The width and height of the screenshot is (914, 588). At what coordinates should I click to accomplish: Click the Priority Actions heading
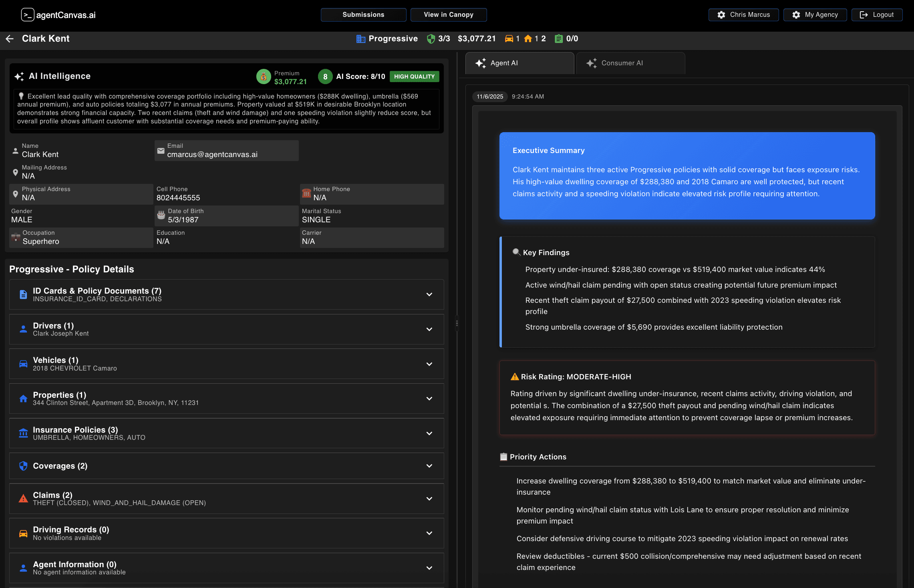tap(538, 457)
